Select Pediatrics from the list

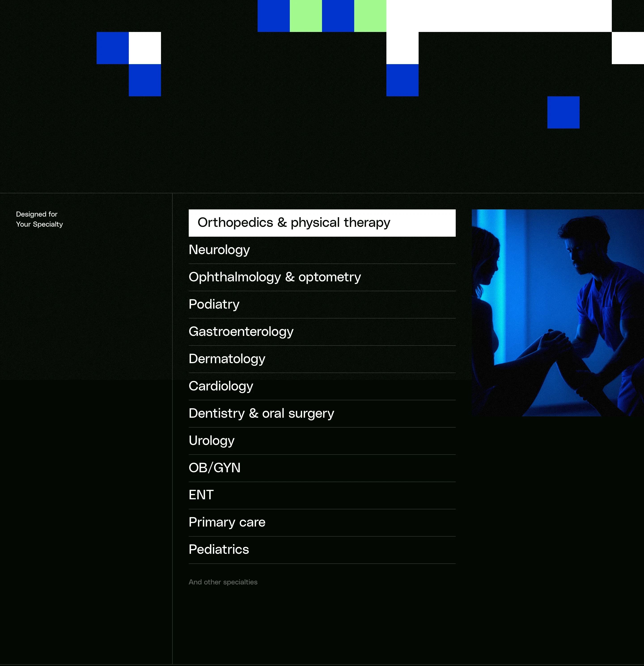(219, 549)
